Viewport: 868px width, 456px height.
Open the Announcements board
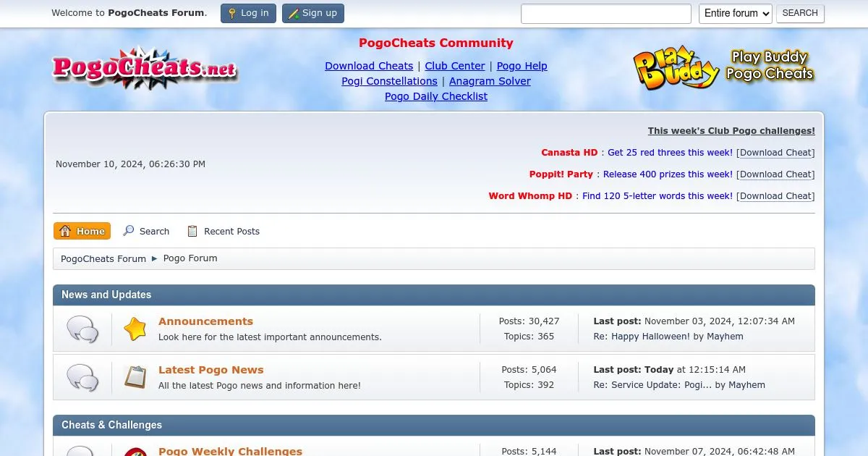tap(205, 321)
